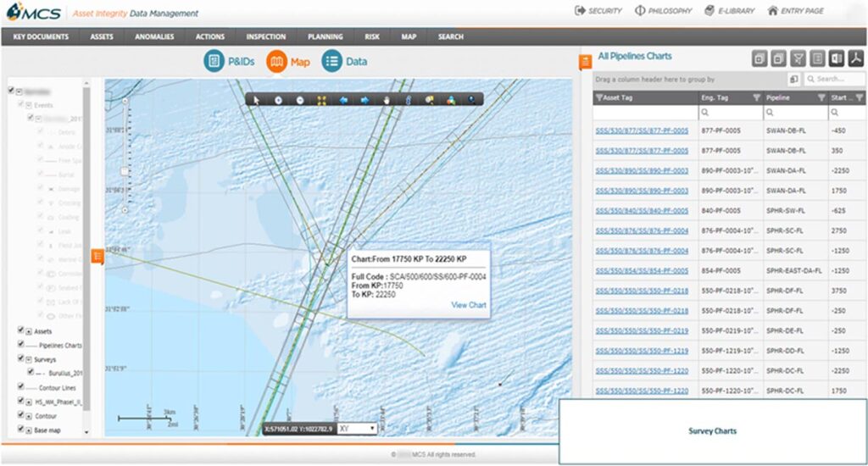Toggle the Contour Lines layer checkbox

tap(21, 387)
